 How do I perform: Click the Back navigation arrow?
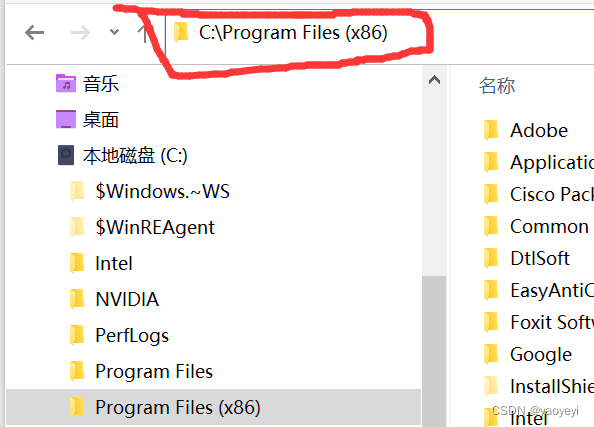(x=34, y=33)
